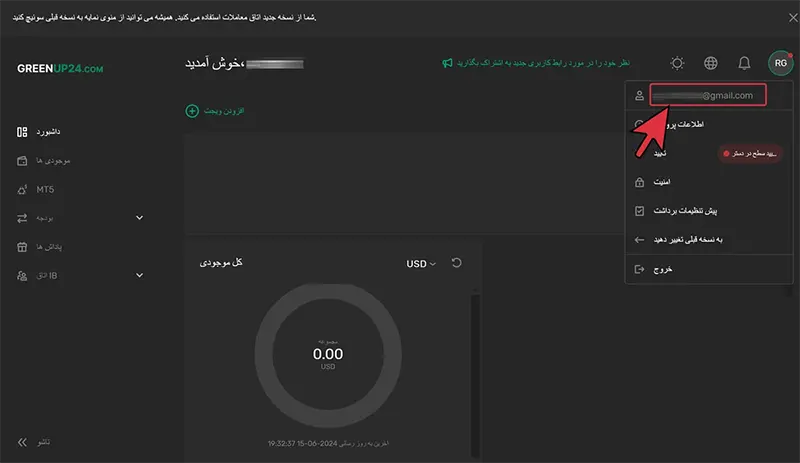Open the پاداش ها gift sidebar item
This screenshot has width=800, height=463.
40,247
